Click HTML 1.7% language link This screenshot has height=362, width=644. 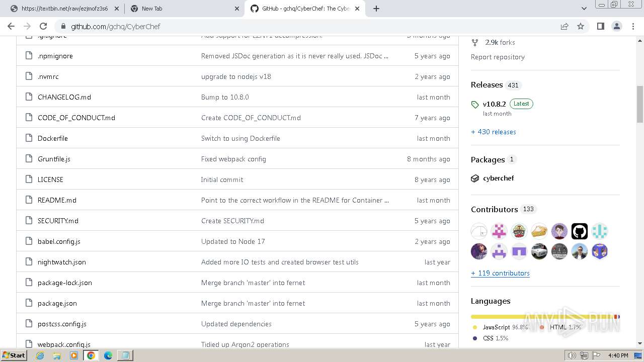560,327
